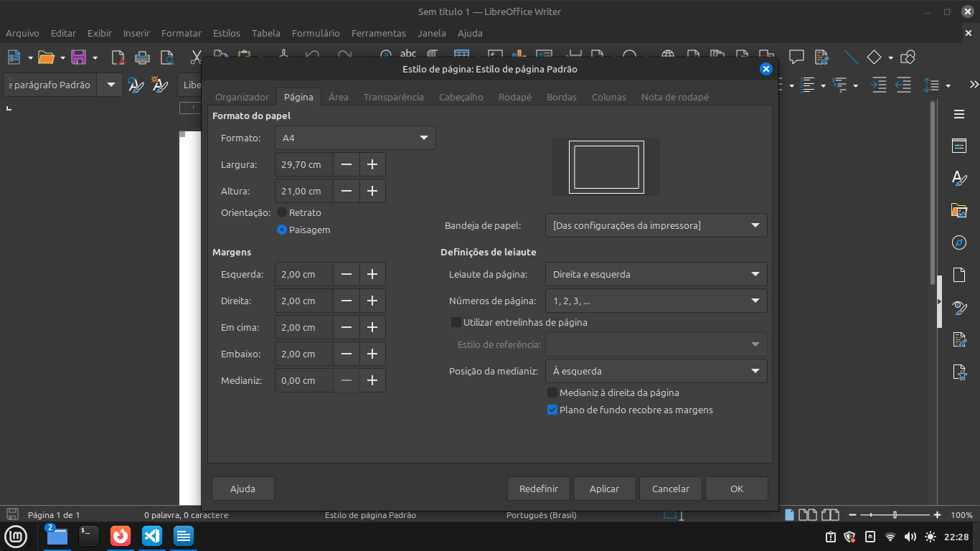
Task: Open Firefox from the taskbar
Action: 121,535
